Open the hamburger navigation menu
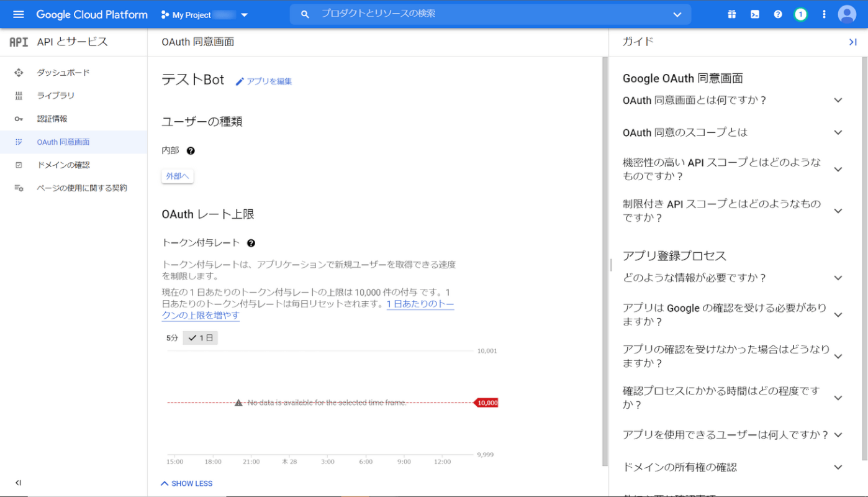Image resolution: width=868 pixels, height=497 pixels. click(18, 14)
